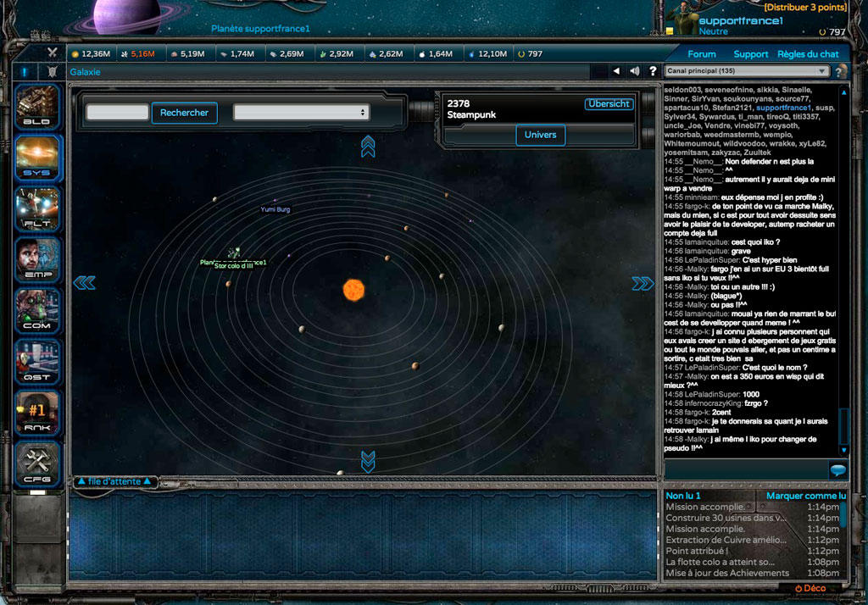
Task: Click the chat scrollbar down arrow
Action: (843, 450)
